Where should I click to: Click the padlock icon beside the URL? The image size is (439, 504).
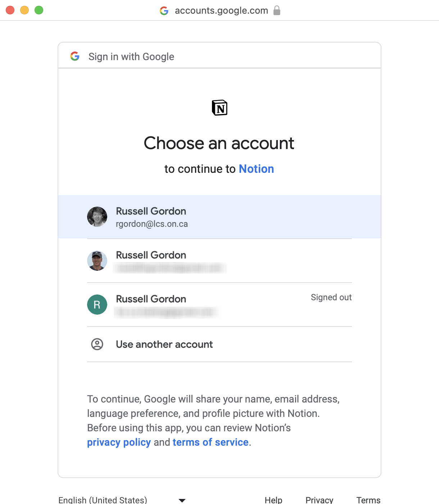(277, 10)
